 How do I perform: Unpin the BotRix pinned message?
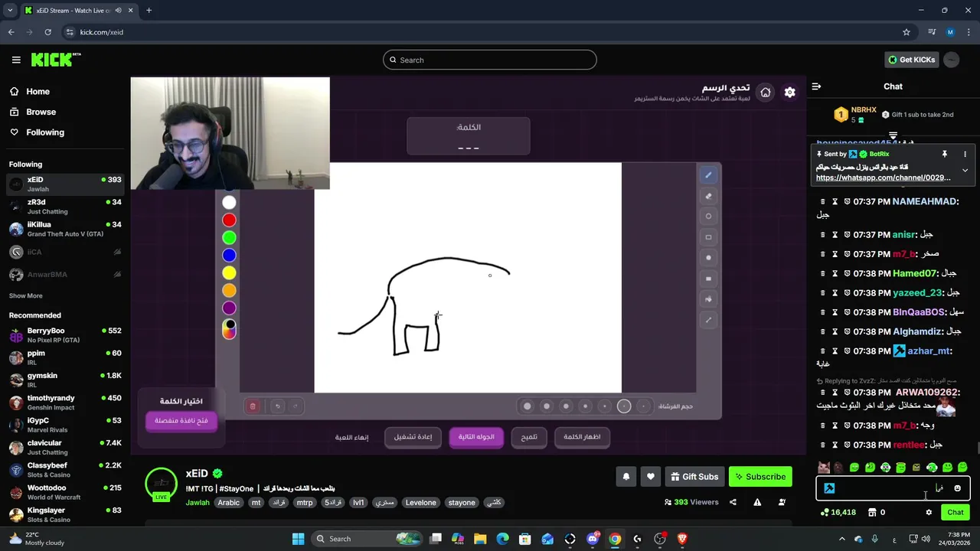tap(945, 154)
